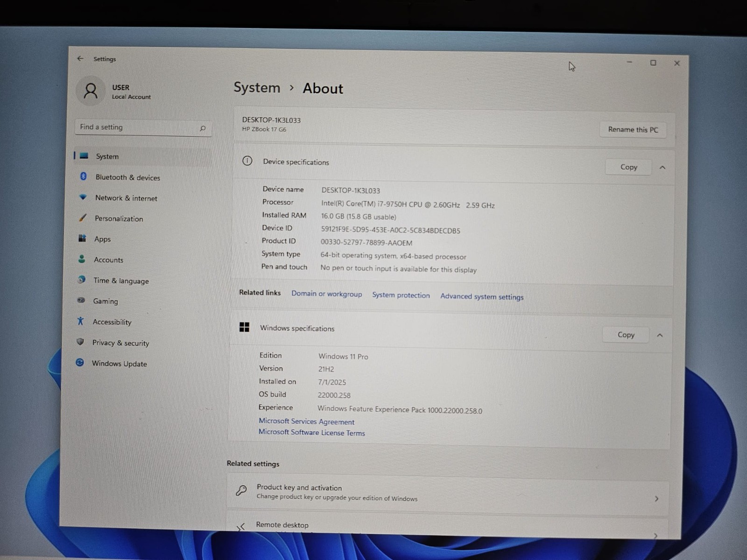Viewport: 747px width, 560px height.
Task: Click the HP ZBook 17 G6 model text
Action: click(x=264, y=129)
